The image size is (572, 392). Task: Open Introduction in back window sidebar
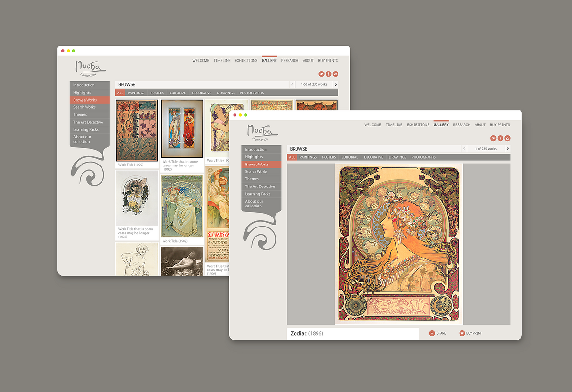(89, 85)
